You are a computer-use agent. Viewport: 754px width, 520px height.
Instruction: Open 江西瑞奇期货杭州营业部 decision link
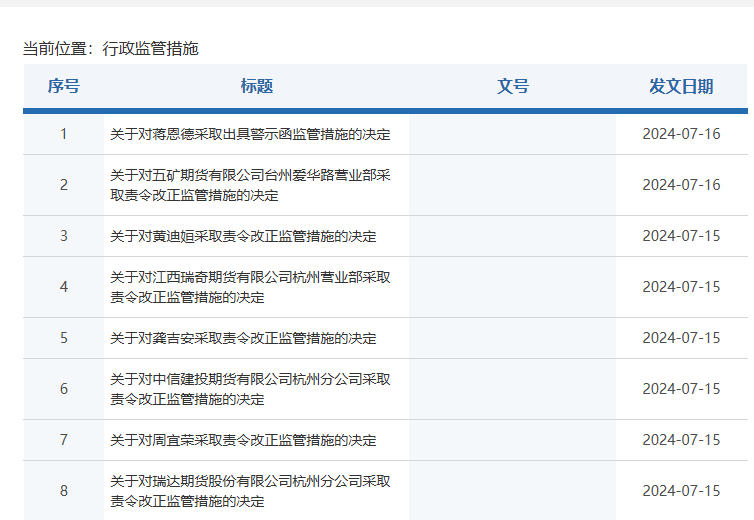point(250,287)
